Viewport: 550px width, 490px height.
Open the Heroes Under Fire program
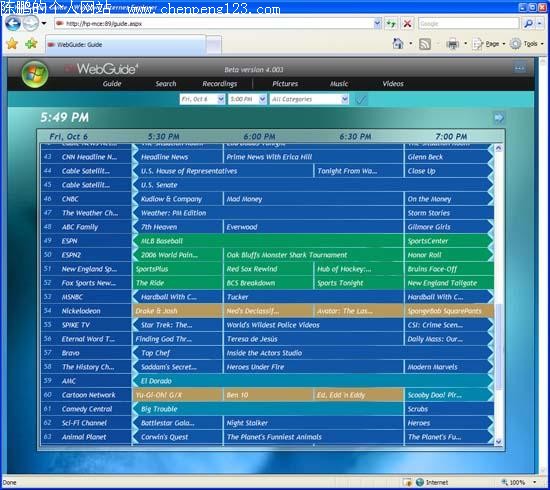click(x=313, y=367)
